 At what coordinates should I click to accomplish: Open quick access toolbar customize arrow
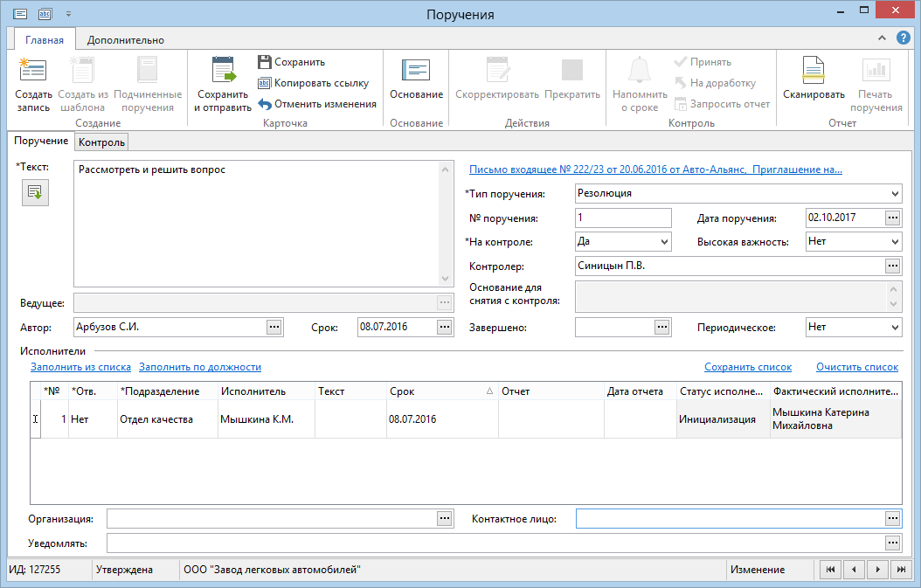[68, 13]
